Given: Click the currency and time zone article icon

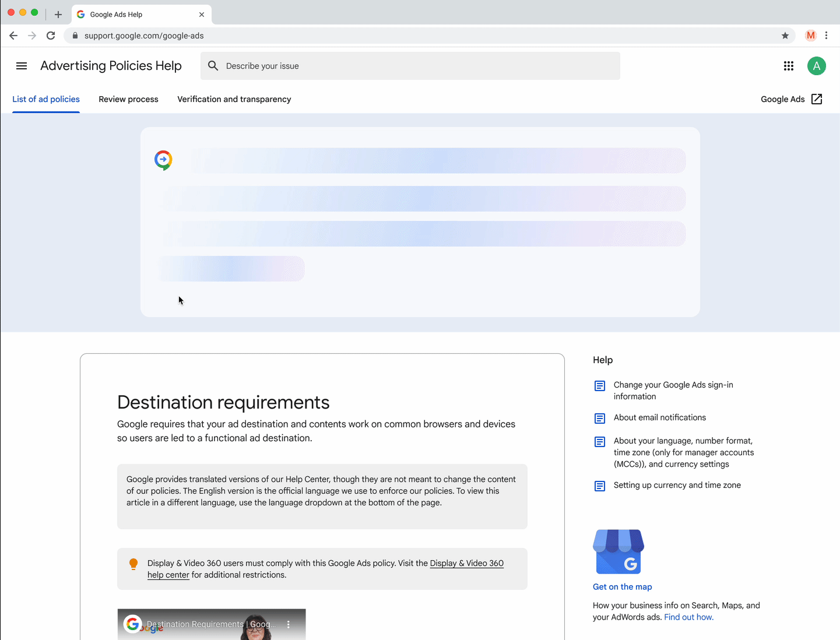Looking at the screenshot, I should coord(599,486).
